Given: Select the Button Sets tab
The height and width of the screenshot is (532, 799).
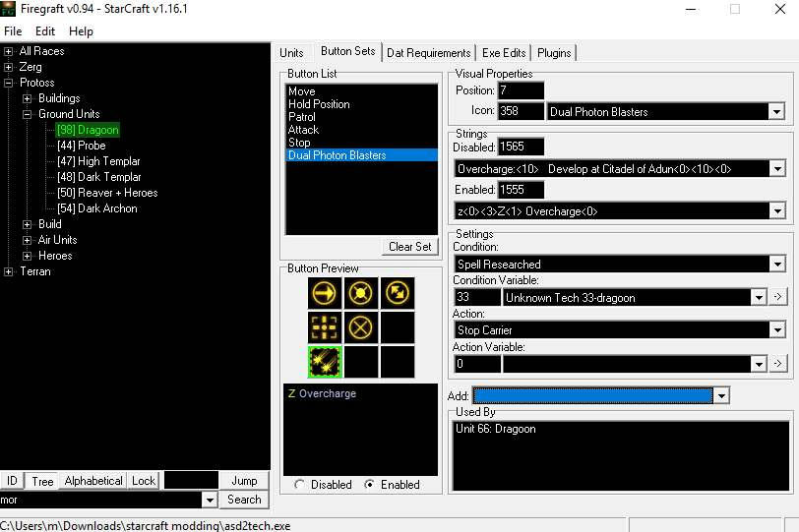Looking at the screenshot, I should (x=348, y=51).
